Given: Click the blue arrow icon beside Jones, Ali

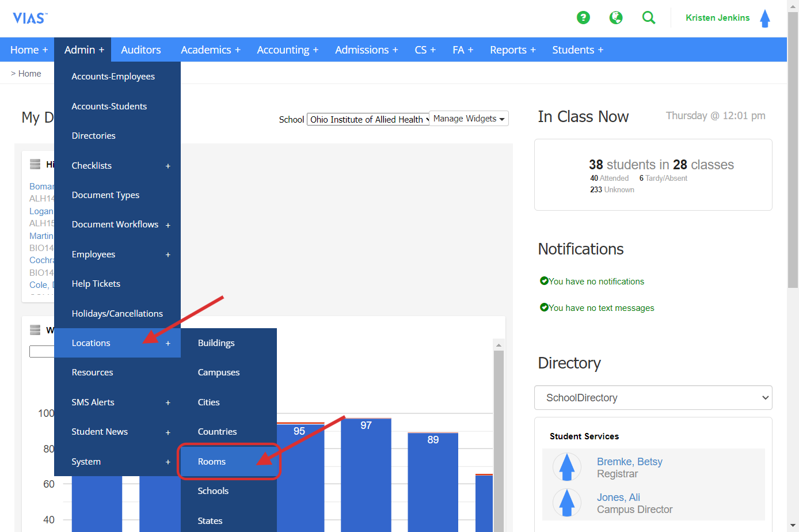Looking at the screenshot, I should click(x=567, y=503).
